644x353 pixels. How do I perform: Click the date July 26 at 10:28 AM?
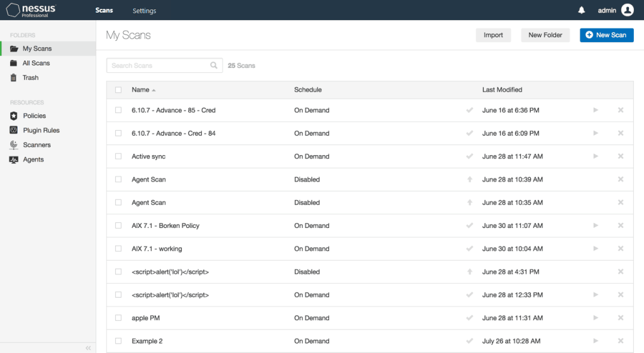[511, 340]
